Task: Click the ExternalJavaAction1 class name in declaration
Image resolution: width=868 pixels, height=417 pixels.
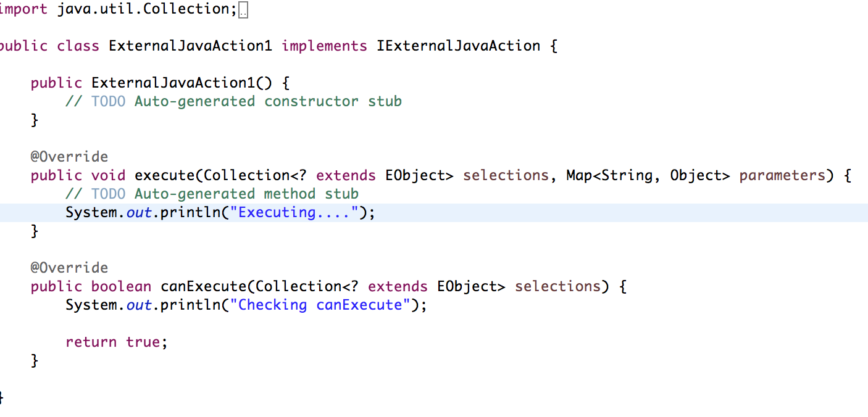Action: 190,46
